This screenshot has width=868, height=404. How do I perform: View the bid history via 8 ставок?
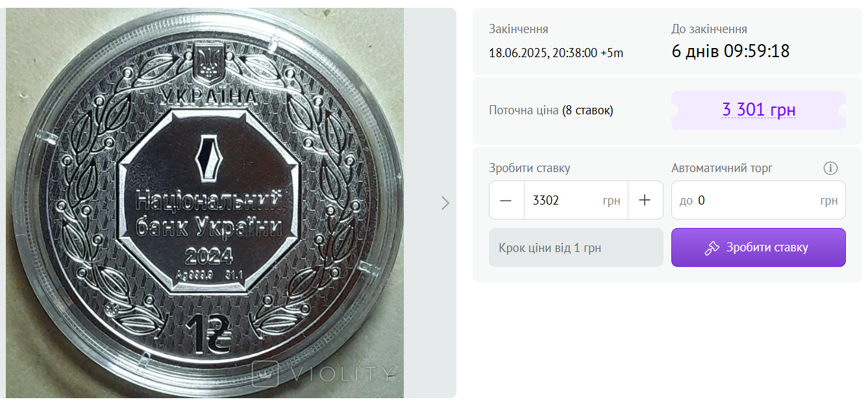point(588,110)
